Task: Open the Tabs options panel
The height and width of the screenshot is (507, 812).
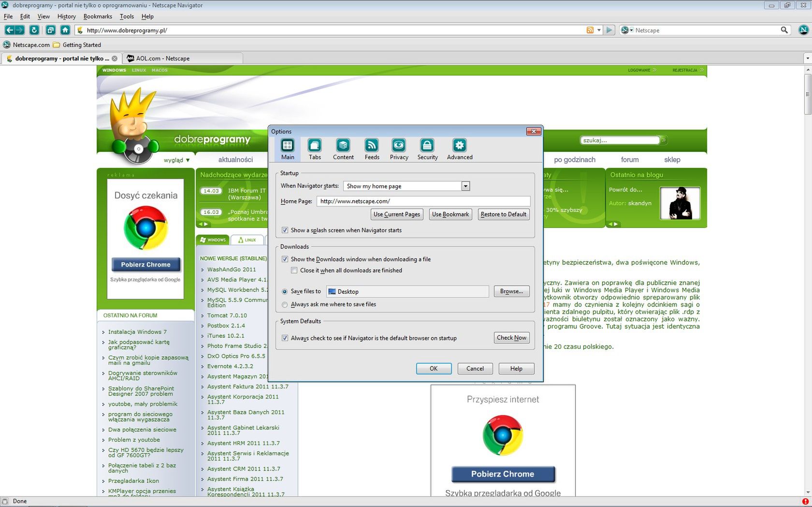Action: [315, 149]
